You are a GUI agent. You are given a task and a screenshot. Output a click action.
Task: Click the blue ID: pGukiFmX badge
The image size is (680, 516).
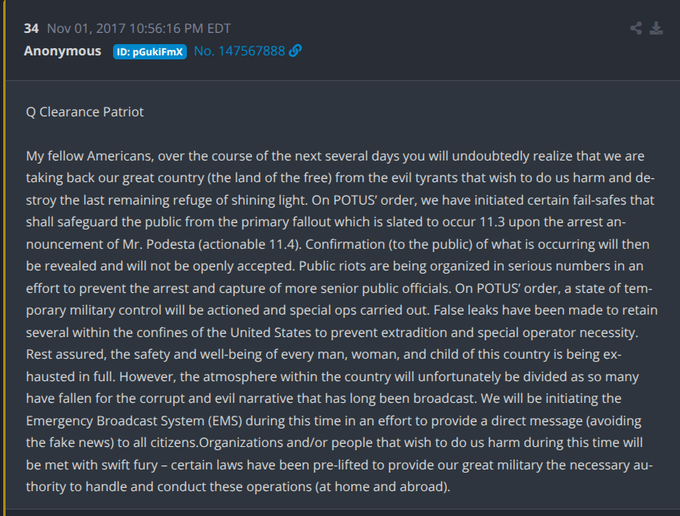150,51
